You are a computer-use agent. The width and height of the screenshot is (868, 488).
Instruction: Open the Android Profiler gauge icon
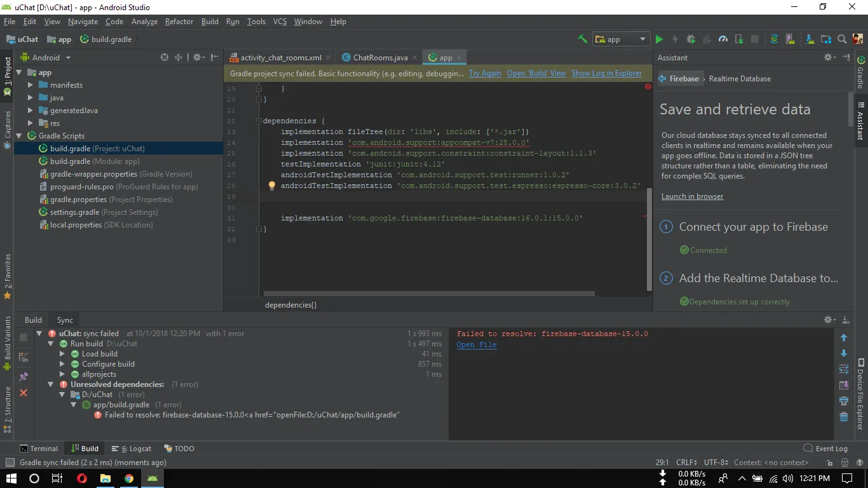(722, 39)
